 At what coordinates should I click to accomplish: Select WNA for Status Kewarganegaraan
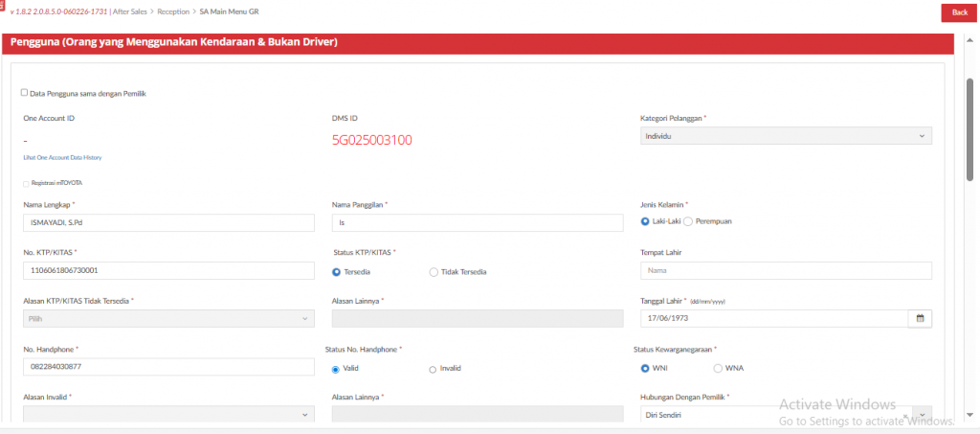718,368
